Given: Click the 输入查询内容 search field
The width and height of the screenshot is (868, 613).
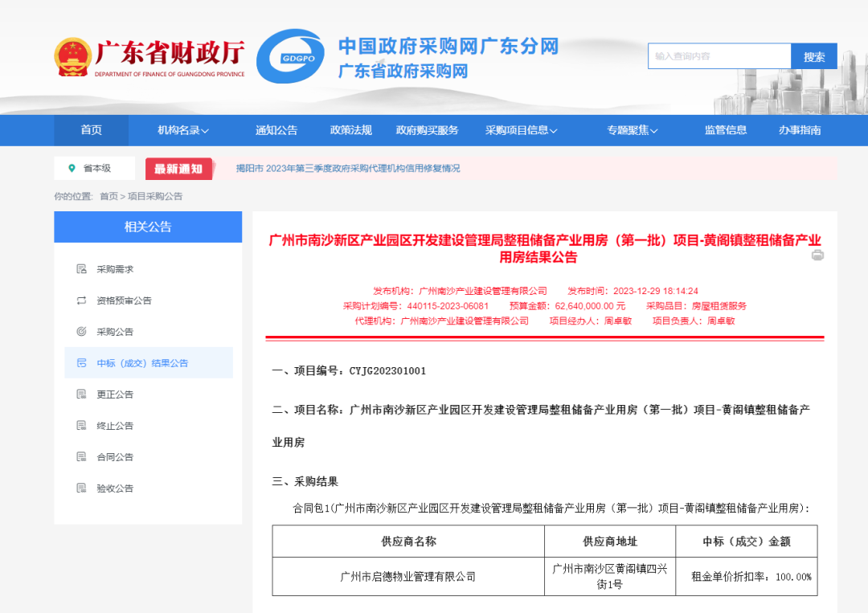Looking at the screenshot, I should click(x=719, y=56).
